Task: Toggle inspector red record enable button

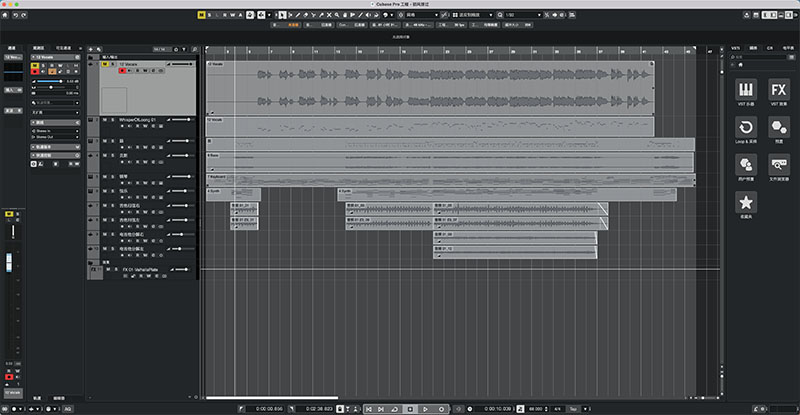Action: click(x=35, y=71)
